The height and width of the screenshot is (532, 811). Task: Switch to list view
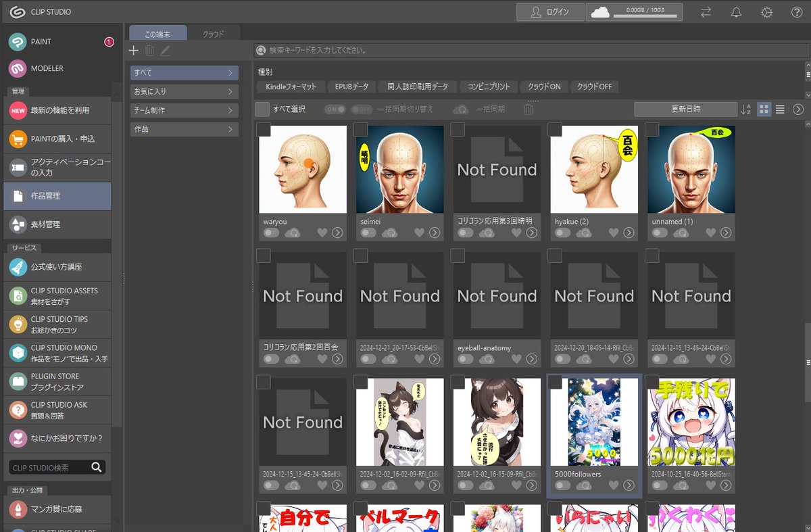780,110
